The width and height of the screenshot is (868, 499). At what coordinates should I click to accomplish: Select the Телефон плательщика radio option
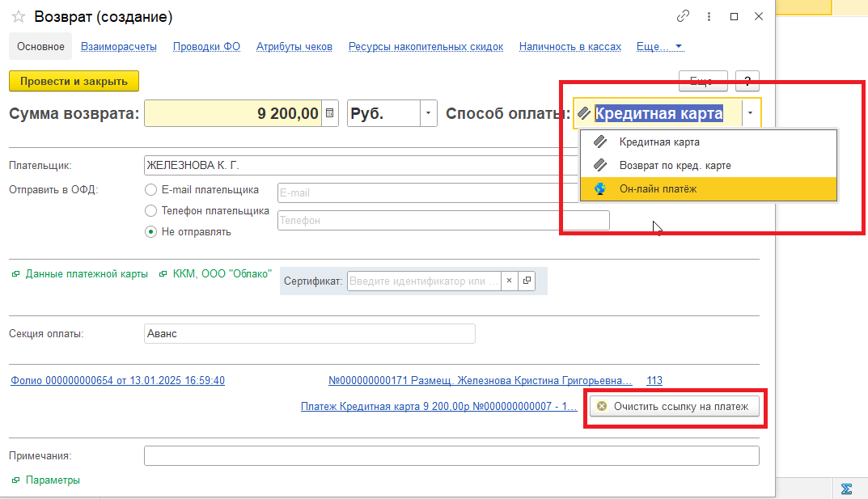(x=150, y=211)
